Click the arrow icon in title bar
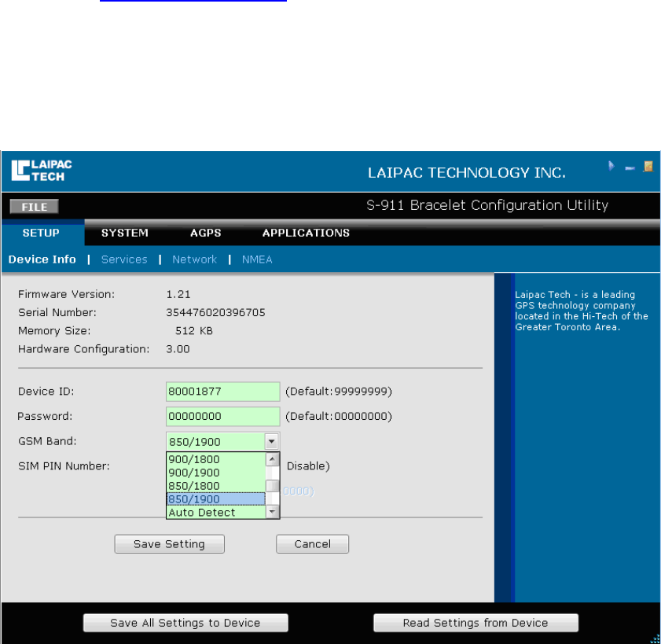The width and height of the screenshot is (661, 644). pos(611,166)
